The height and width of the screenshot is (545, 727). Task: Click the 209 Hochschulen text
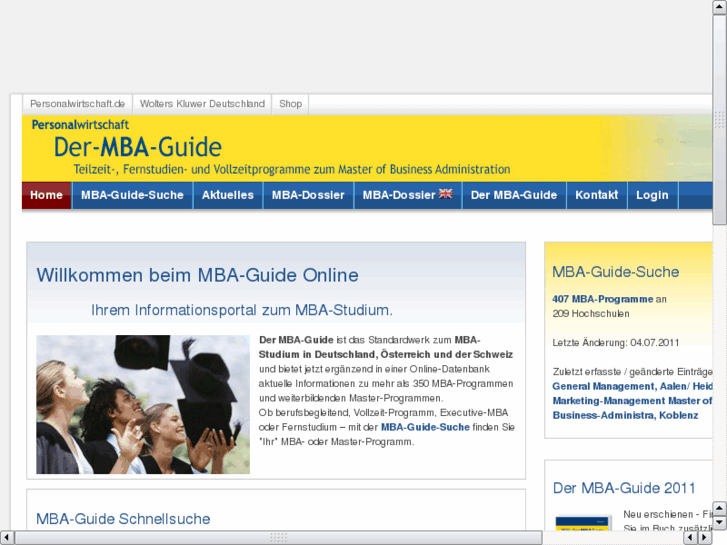[x=591, y=314]
